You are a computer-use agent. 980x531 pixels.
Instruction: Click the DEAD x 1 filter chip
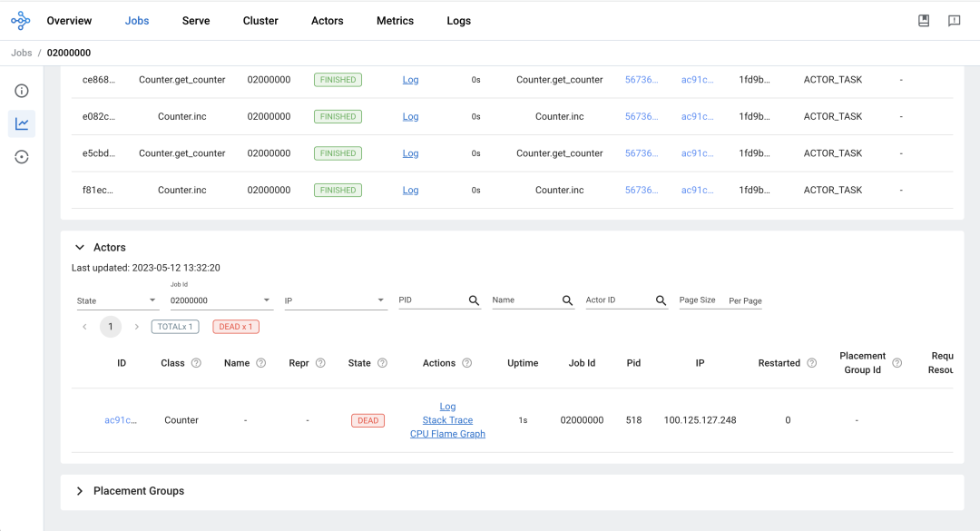(236, 327)
